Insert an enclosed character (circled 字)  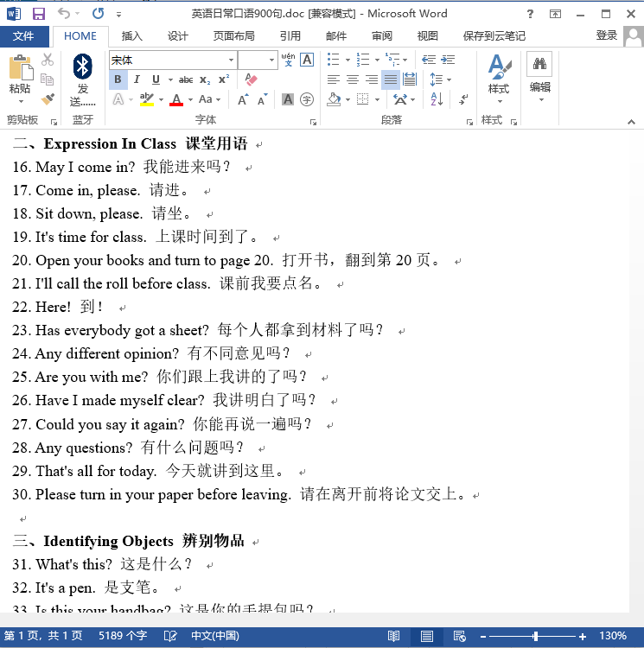307,99
